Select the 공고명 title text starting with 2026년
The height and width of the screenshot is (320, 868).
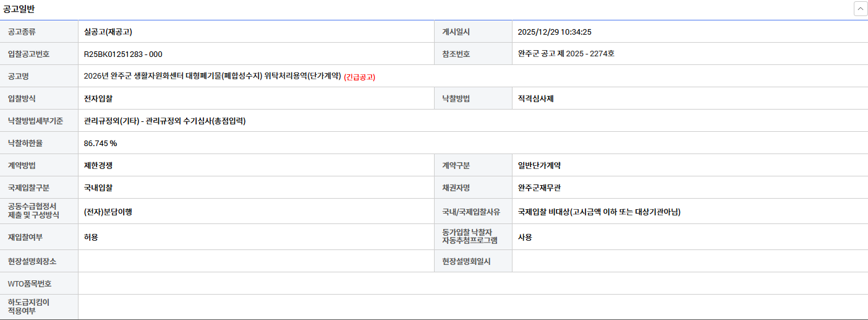(x=212, y=76)
